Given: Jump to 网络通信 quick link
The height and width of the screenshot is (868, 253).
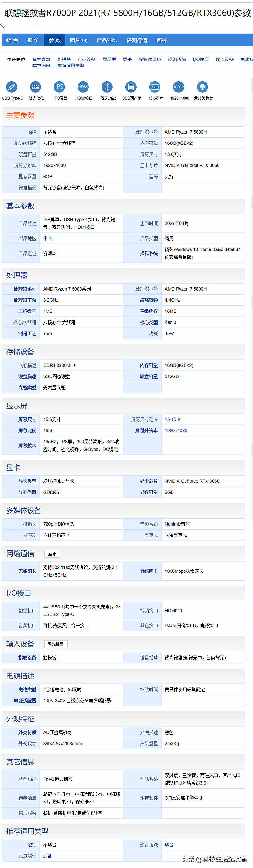Looking at the screenshot, I should tap(177, 59).
